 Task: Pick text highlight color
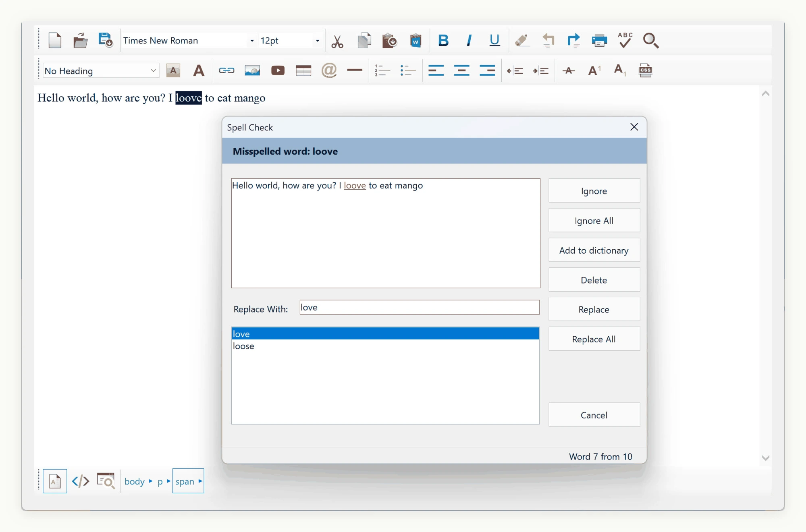(173, 70)
